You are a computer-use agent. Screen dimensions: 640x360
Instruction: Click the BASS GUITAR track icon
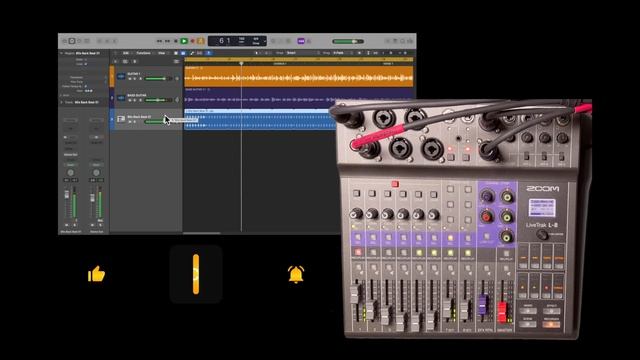coord(121,98)
